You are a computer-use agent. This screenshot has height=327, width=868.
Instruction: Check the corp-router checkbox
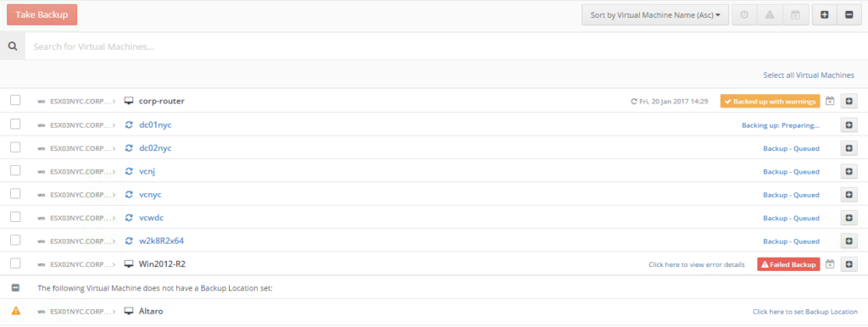click(15, 100)
